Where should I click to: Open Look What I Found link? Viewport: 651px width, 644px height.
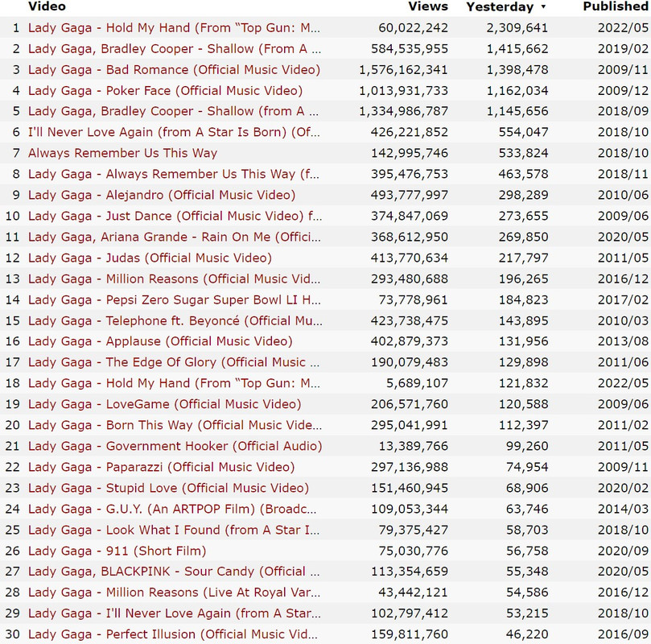[174, 530]
